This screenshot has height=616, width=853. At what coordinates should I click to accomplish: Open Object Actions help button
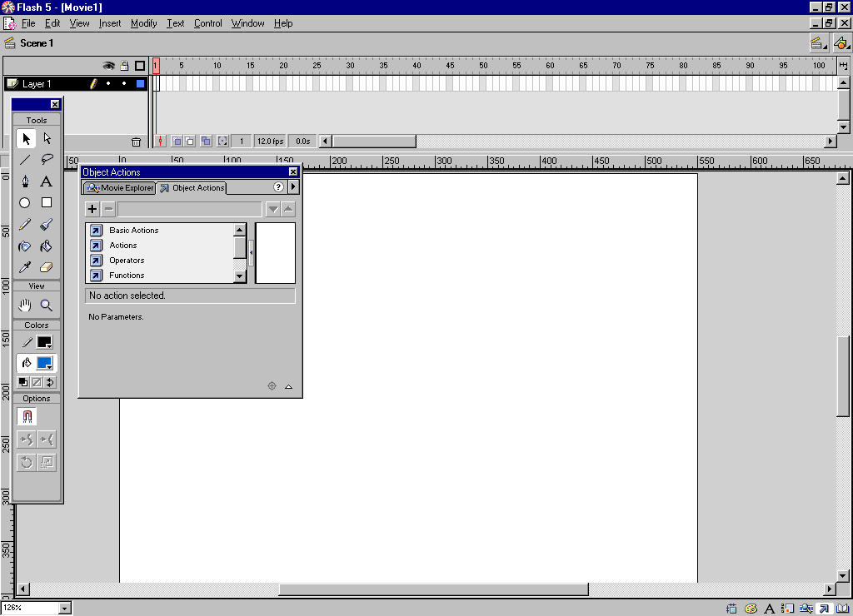tap(278, 187)
